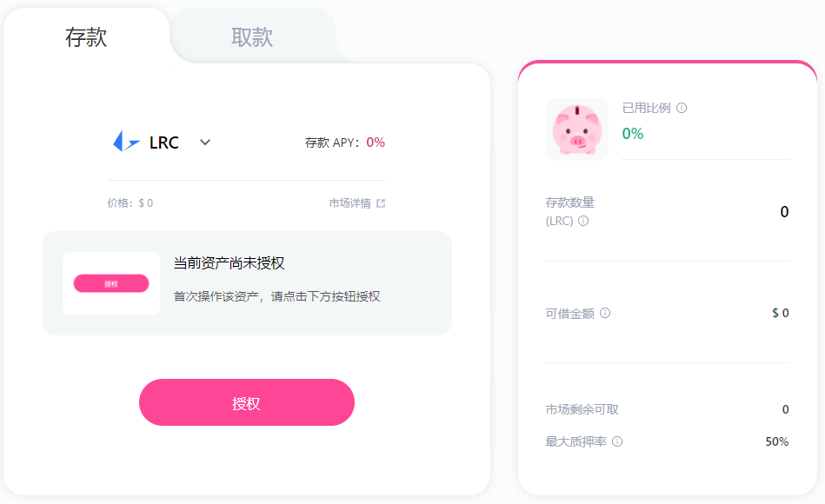Screen dimensions: 825x504
Task: Open the LRC token name selector
Action: pos(164,143)
